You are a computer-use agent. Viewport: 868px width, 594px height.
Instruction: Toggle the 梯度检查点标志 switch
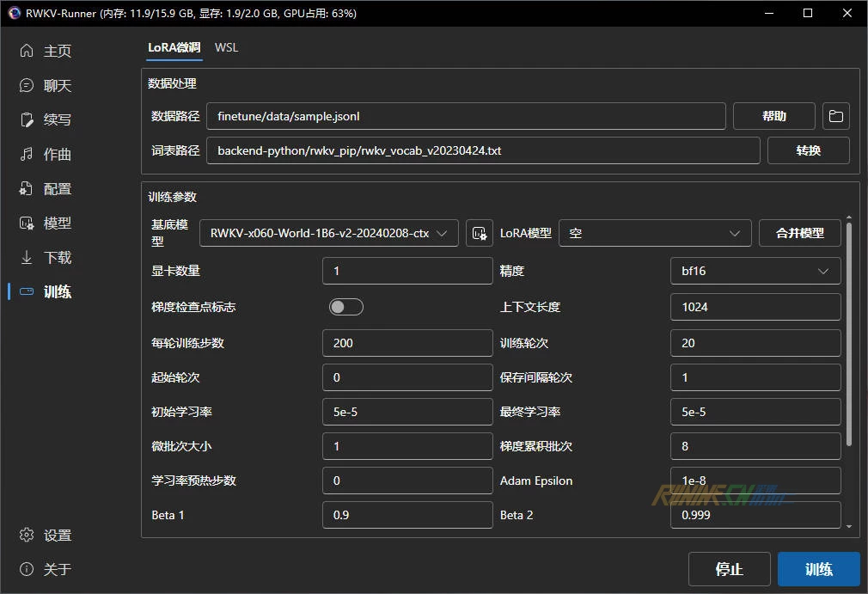pos(346,307)
